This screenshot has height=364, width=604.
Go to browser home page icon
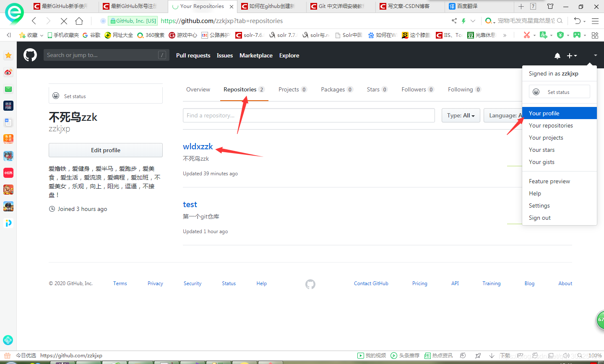point(79,21)
